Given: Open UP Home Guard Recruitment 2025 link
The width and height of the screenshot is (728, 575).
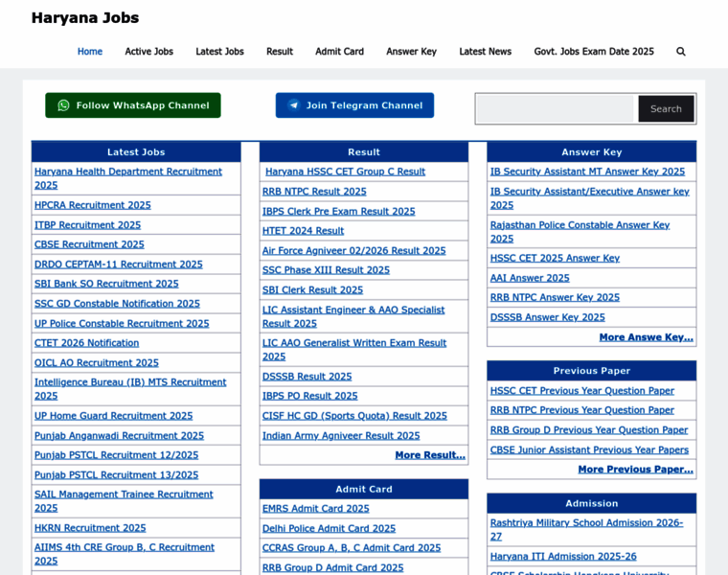Looking at the screenshot, I should [x=113, y=416].
